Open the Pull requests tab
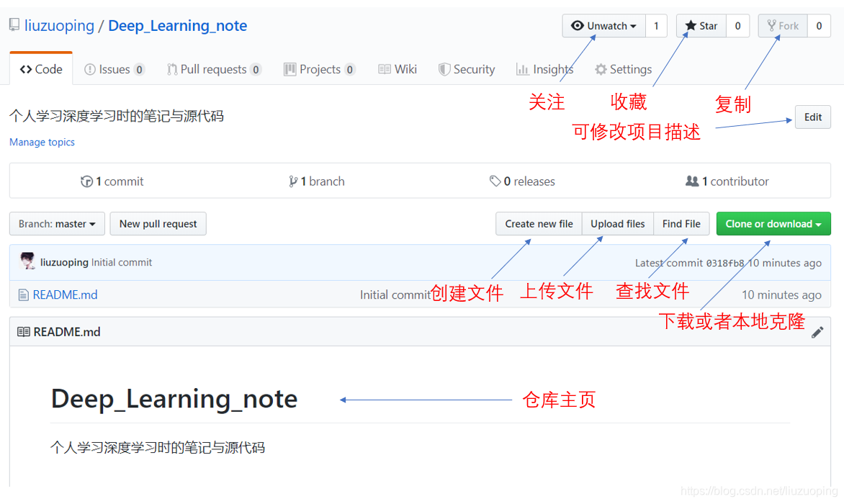The width and height of the screenshot is (844, 504). 214,69
